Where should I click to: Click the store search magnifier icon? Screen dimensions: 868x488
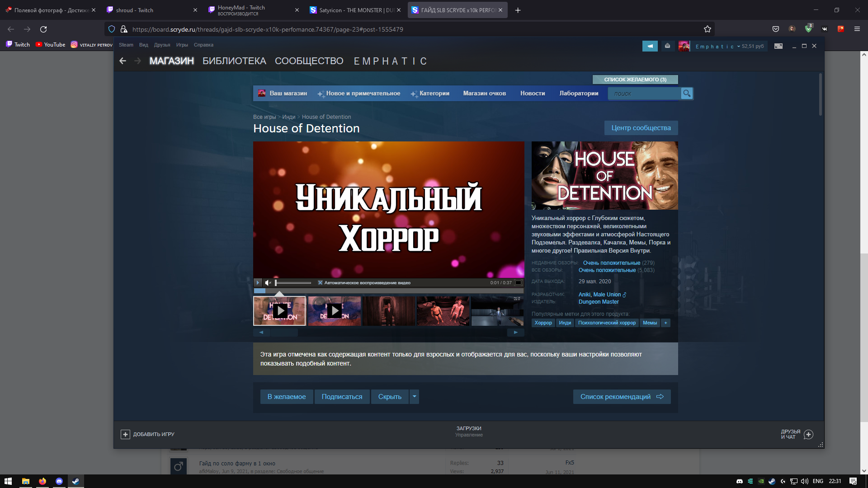click(686, 94)
